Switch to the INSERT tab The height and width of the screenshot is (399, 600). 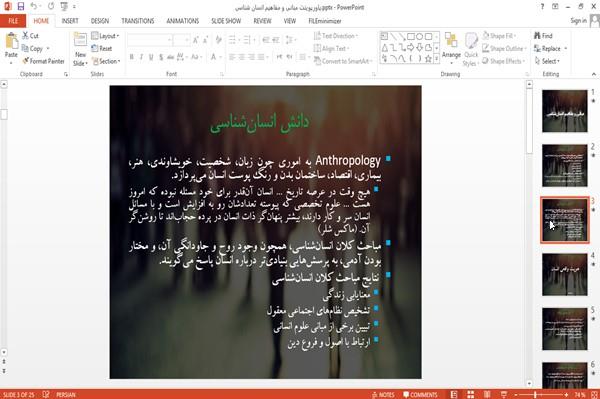coord(70,21)
